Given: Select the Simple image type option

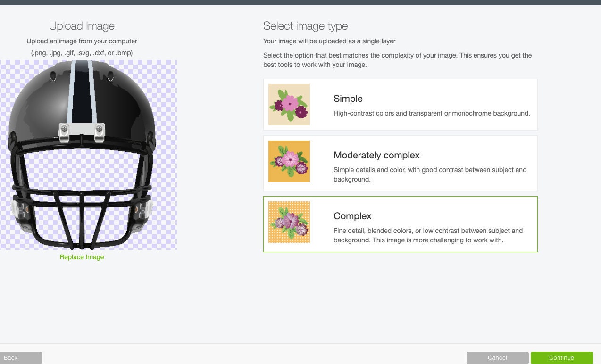Looking at the screenshot, I should pos(400,104).
